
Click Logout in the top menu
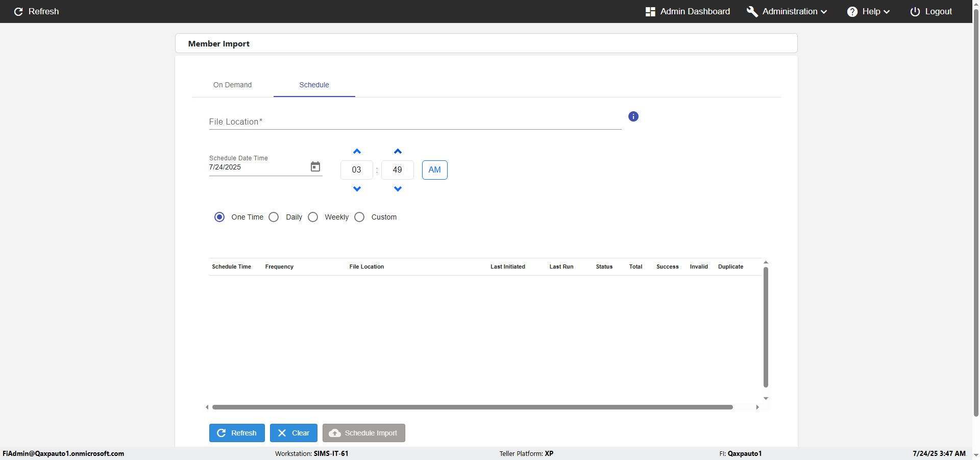tap(931, 11)
